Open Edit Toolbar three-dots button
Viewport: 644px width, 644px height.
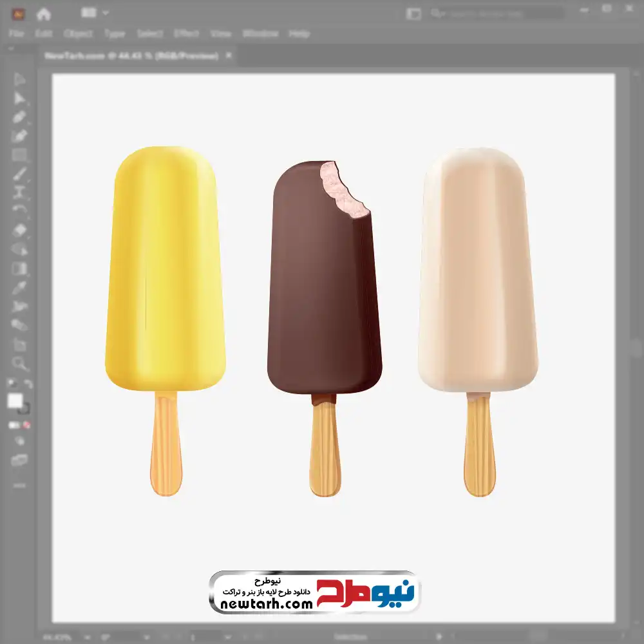pos(19,485)
